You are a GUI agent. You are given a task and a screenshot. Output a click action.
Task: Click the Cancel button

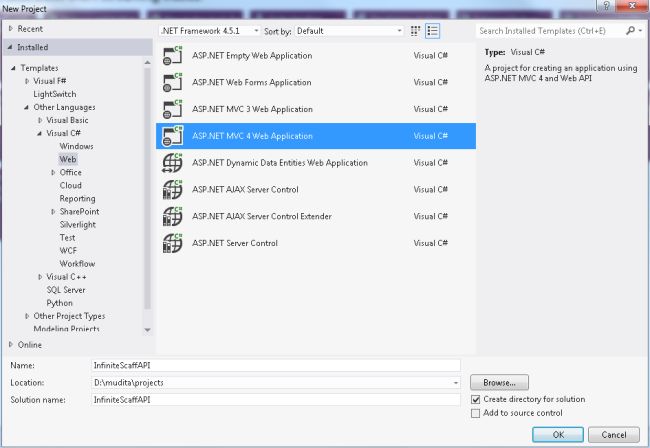coord(614,435)
